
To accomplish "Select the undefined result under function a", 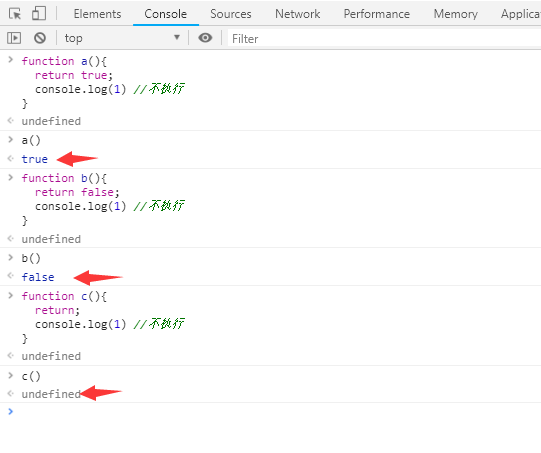I will click(51, 121).
